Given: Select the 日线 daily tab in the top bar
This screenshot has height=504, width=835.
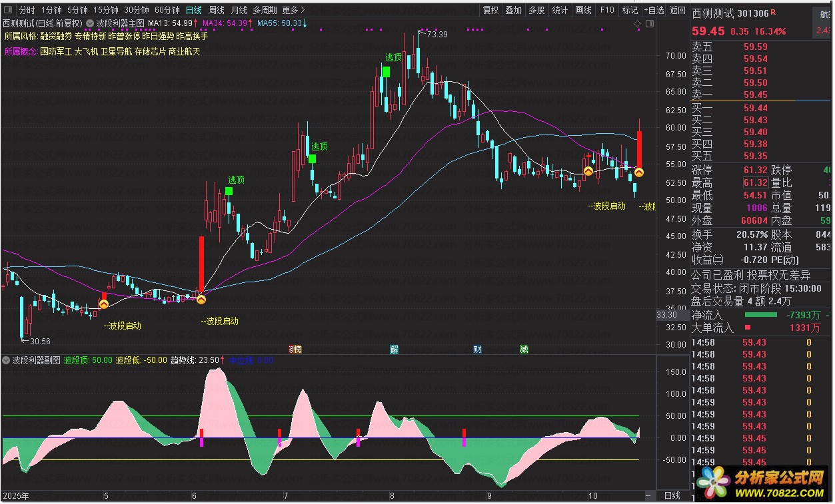Looking at the screenshot, I should point(193,10).
